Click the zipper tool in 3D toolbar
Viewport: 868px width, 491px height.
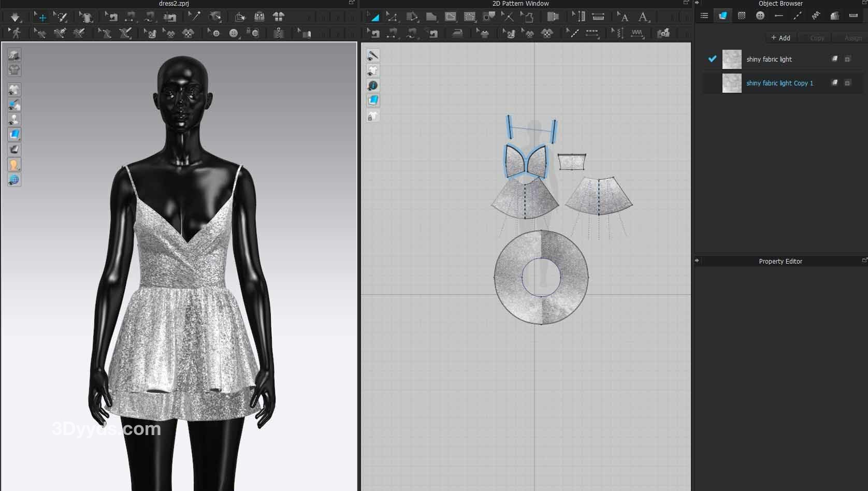pos(279,34)
